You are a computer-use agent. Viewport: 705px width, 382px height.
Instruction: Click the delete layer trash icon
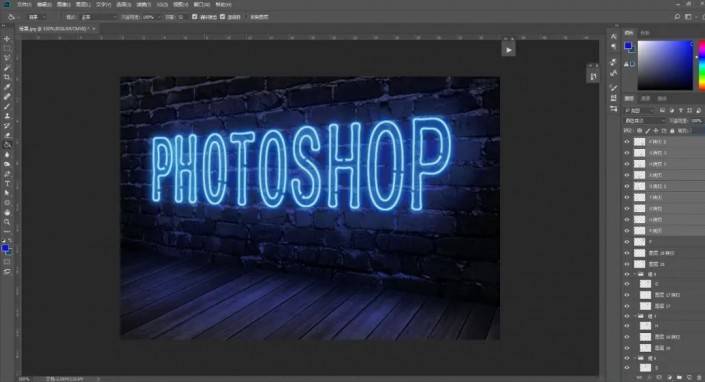698,378
